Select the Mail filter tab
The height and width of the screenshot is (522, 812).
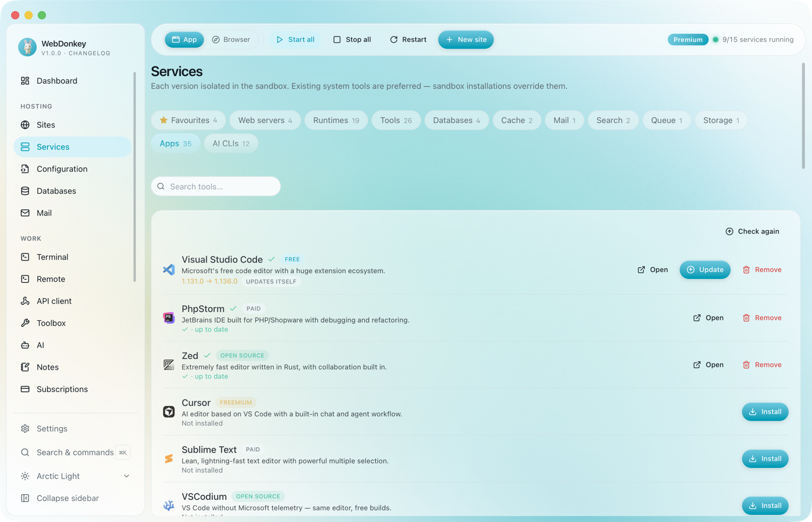coord(564,120)
